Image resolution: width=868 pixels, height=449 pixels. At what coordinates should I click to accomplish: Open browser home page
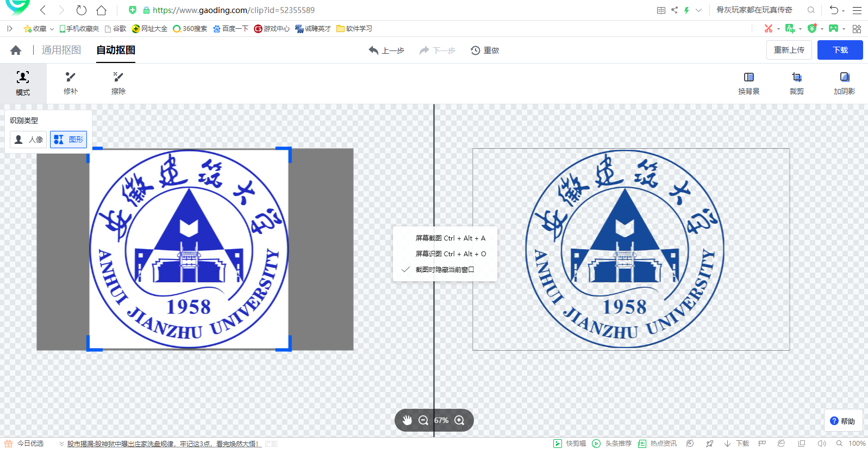coord(101,10)
